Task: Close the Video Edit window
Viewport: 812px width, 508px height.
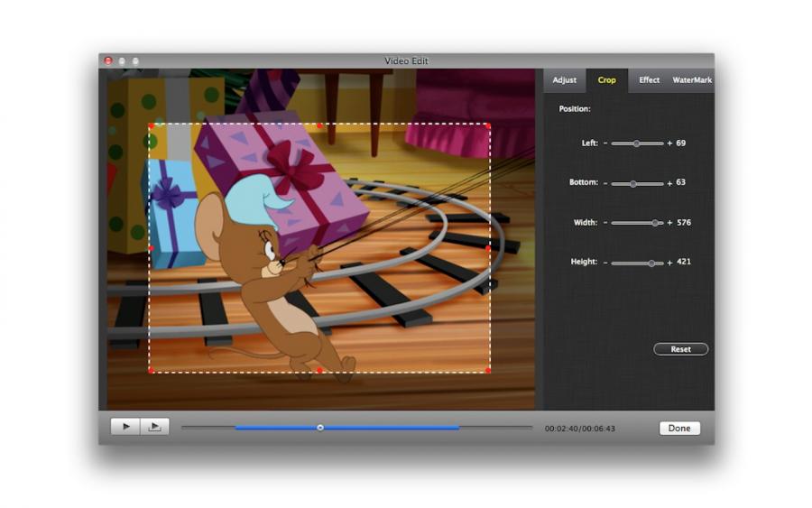Action: tap(108, 61)
